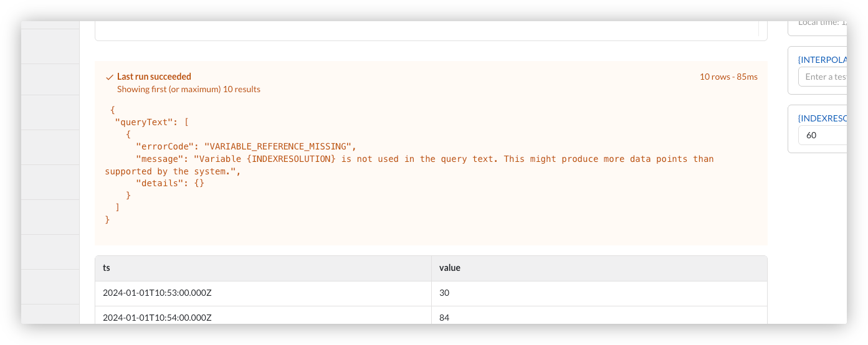The image size is (868, 345).
Task: Click the 'Last run succeeded' status text
Action: (x=154, y=77)
